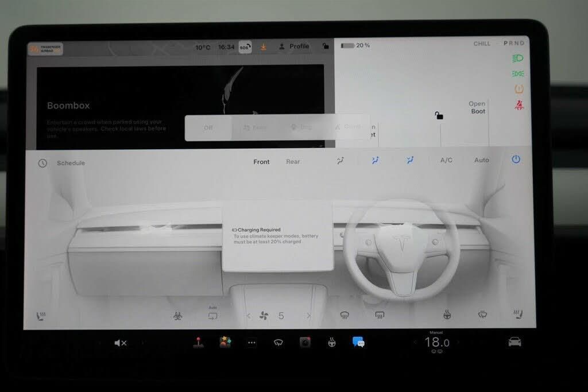
Task: Tap the orange software download icon
Action: pos(264,47)
